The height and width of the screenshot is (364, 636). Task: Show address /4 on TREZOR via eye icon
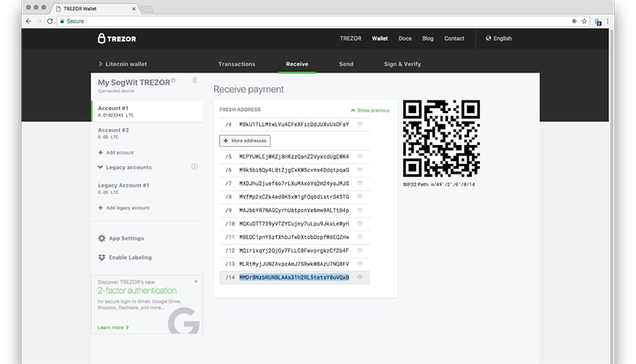click(x=360, y=124)
